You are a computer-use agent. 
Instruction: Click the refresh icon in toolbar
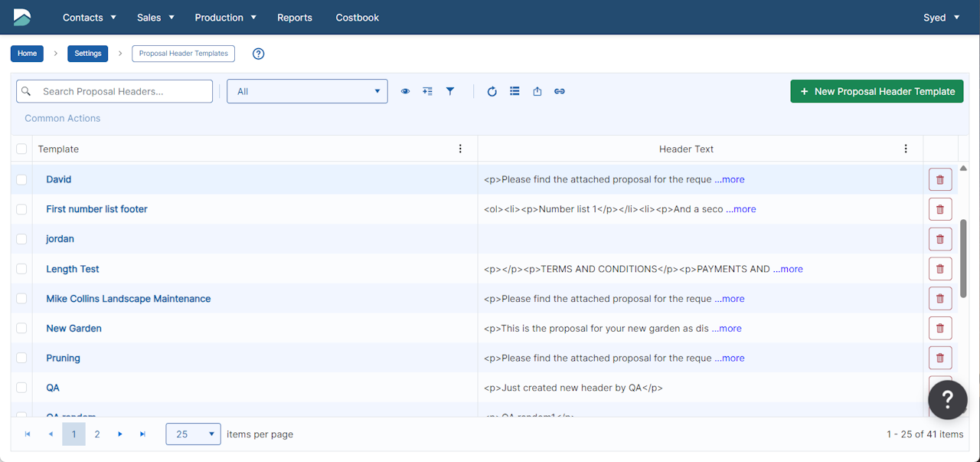tap(492, 91)
